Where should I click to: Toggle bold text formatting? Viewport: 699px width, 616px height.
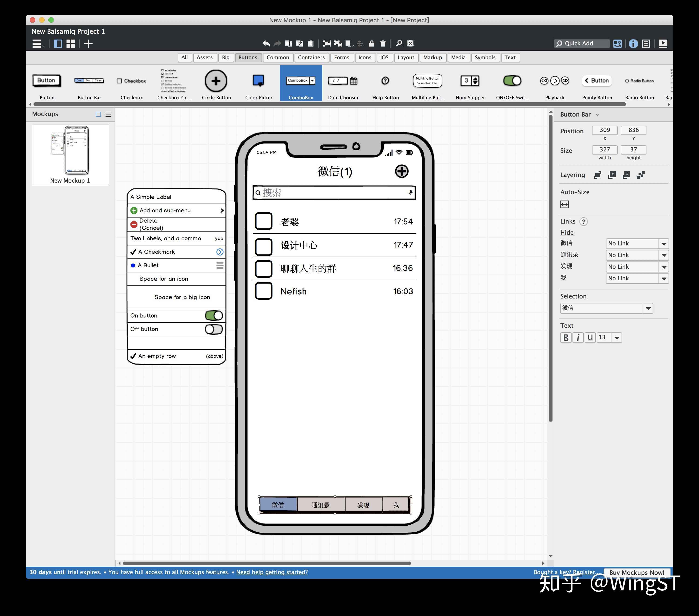[566, 338]
